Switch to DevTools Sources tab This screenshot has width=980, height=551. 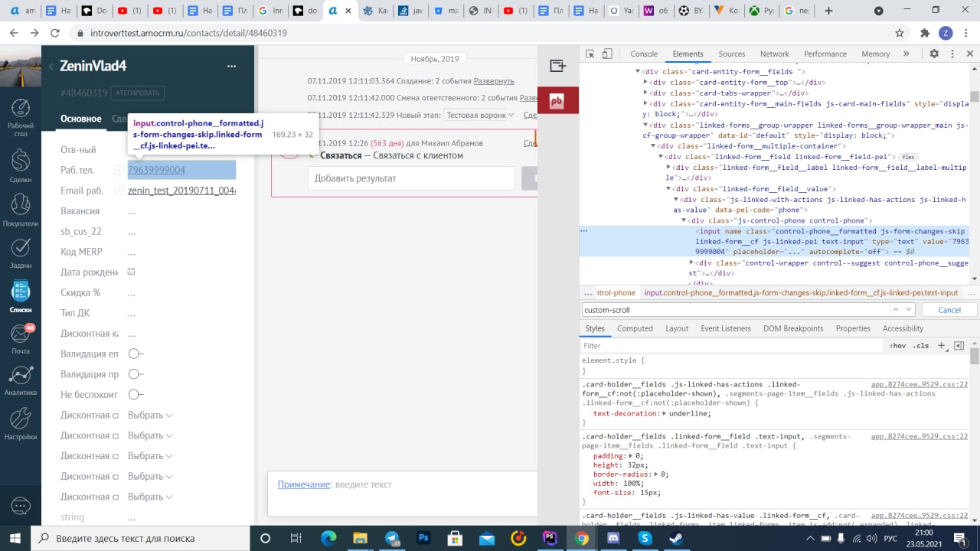(731, 54)
